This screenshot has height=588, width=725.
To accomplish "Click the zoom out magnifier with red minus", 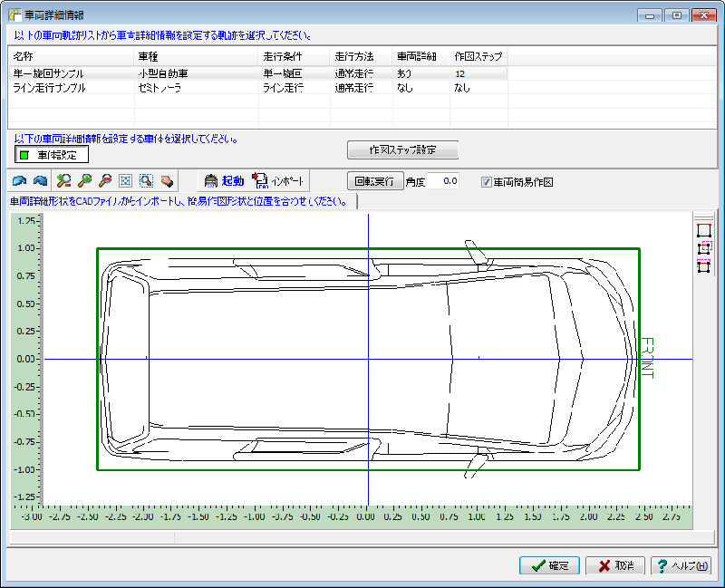I will [105, 180].
